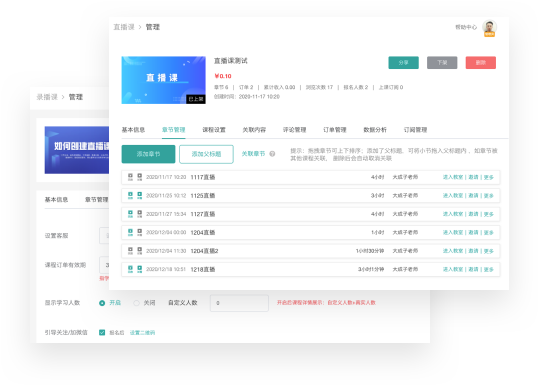Click second gray icon in 1204直播2 row

140,251
